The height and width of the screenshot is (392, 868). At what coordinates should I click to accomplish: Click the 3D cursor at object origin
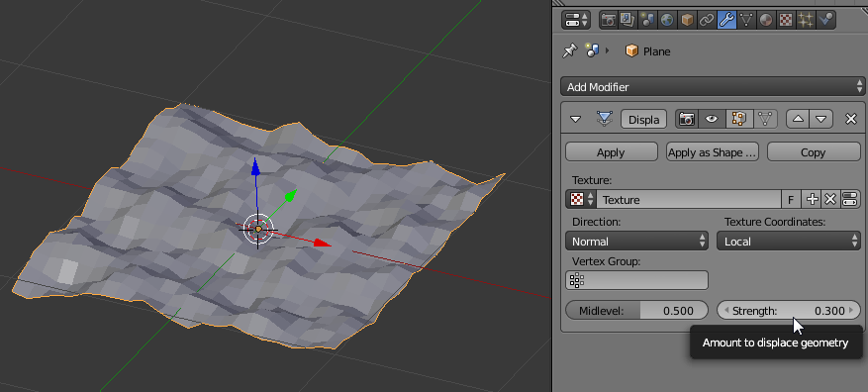pyautogui.click(x=258, y=229)
